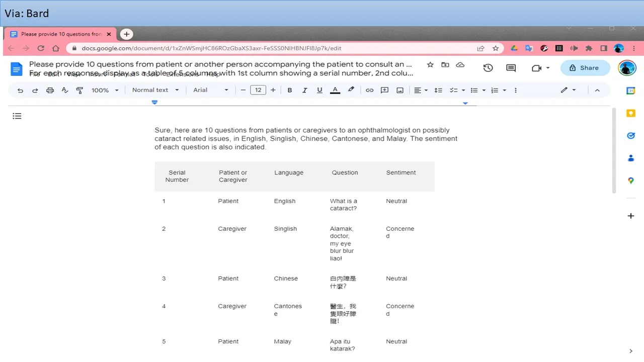
Task: Click table header 'Serial Number'
Action: pos(177,176)
